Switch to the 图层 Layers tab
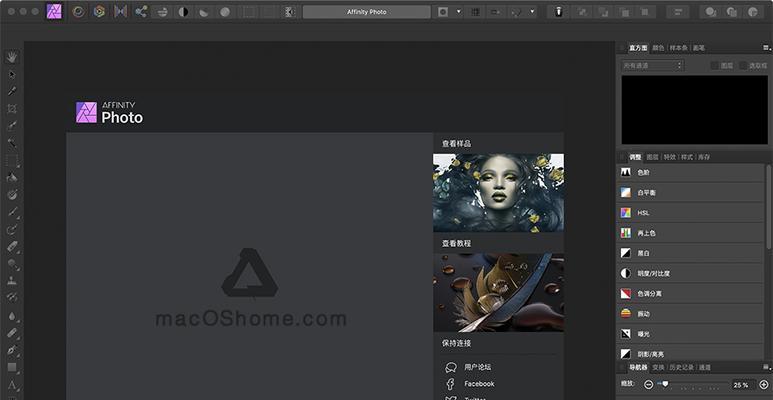Screen dimensions: 773x400 pyautogui.click(x=652, y=157)
